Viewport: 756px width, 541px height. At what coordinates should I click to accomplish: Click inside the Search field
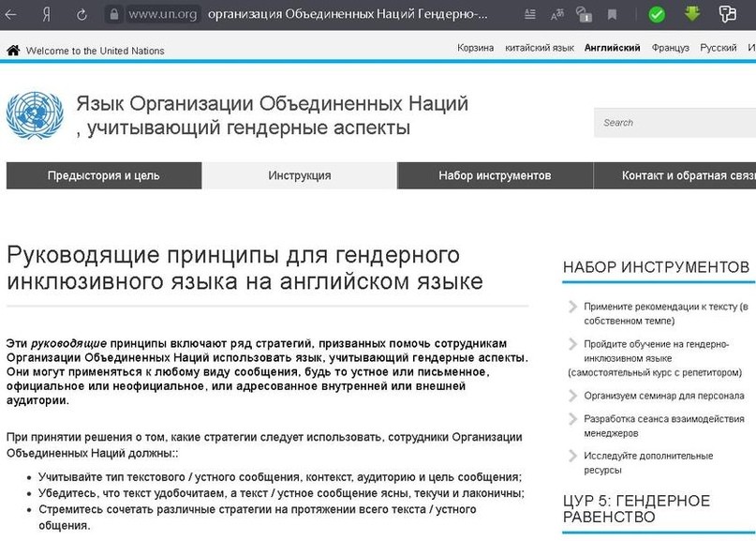(x=674, y=122)
